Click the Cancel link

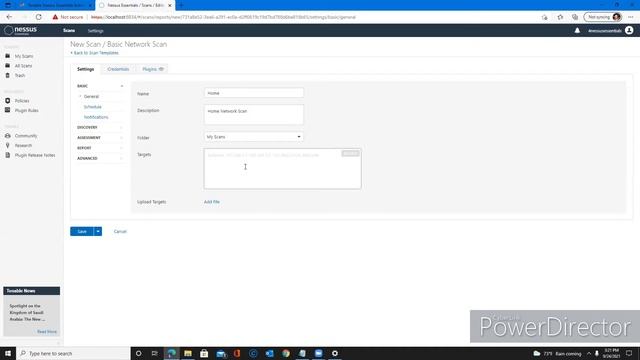[x=120, y=231]
